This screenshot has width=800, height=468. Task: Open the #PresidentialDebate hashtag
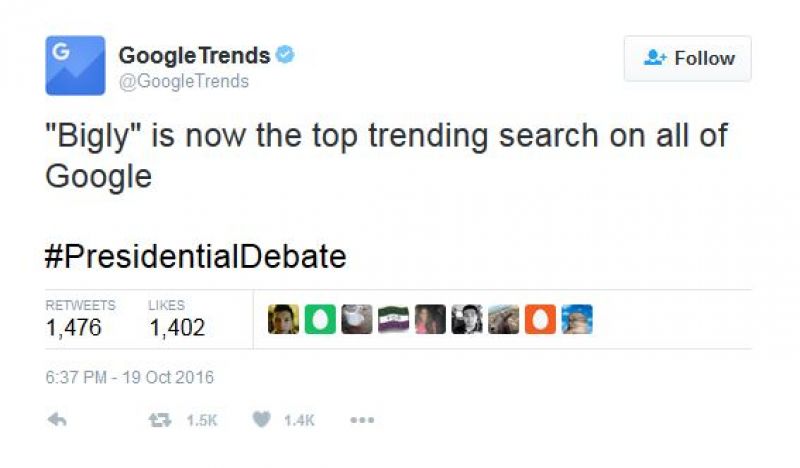196,257
